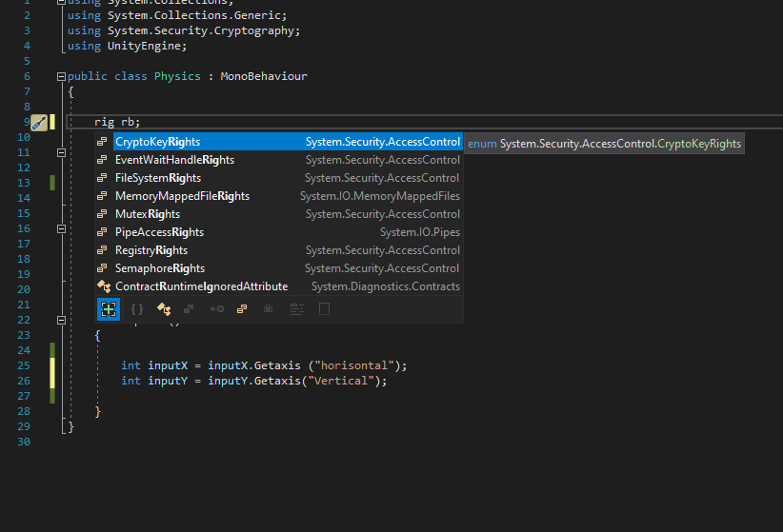
Task: Click line number 30 in the margin
Action: click(24, 442)
